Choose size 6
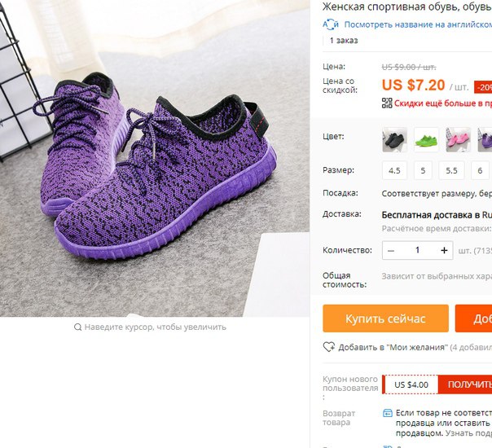This screenshot has height=448, width=492. [x=480, y=171]
